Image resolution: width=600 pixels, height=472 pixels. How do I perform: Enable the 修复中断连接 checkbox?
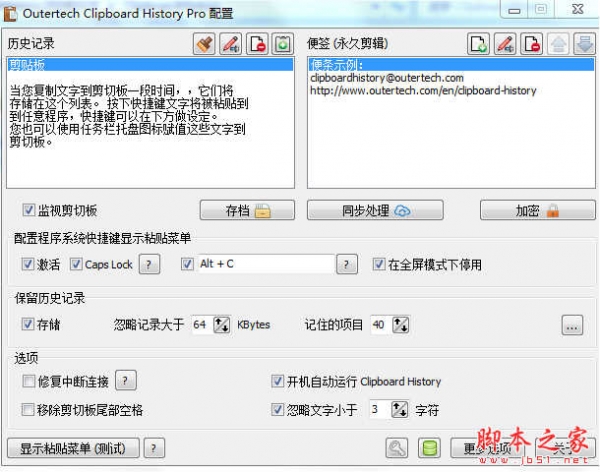pos(29,381)
